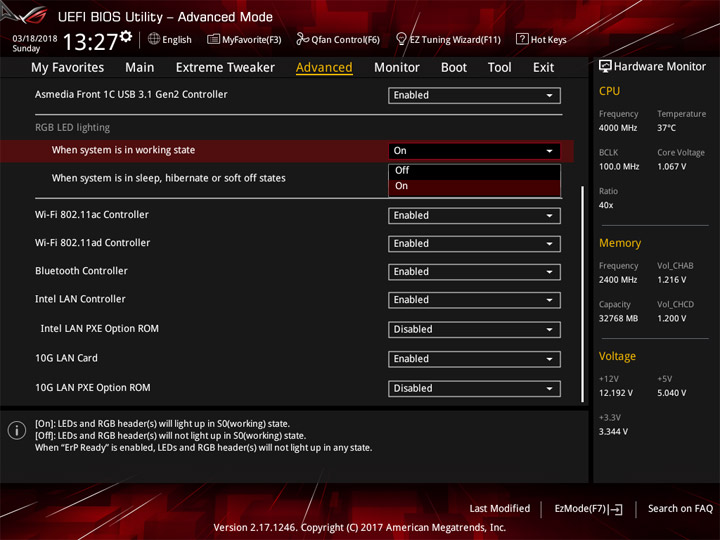The height and width of the screenshot is (540, 720).
Task: Click the EZ Tuning Wizard lightbulb icon
Action: point(401,39)
